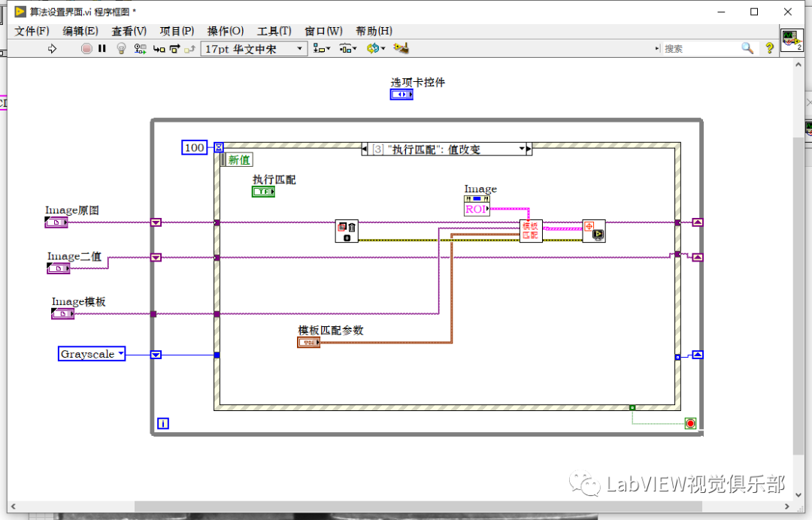Click the event timeout hourglass terminal
The image size is (812, 520).
point(219,147)
